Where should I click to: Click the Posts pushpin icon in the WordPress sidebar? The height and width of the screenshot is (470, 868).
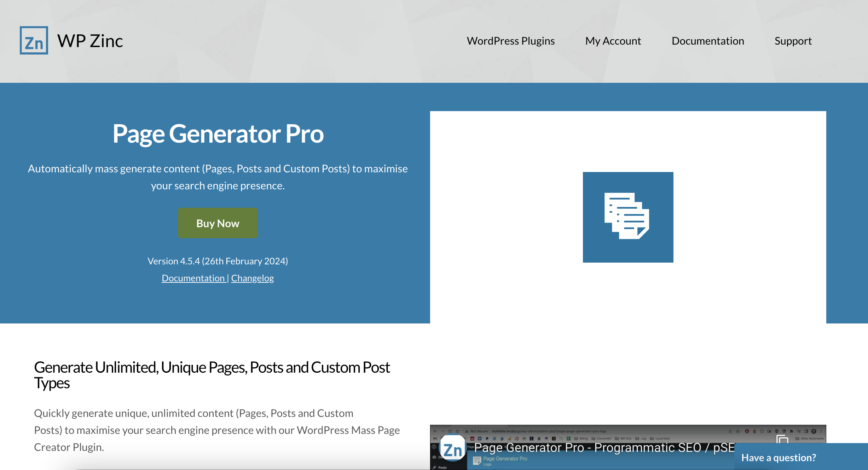[435, 467]
